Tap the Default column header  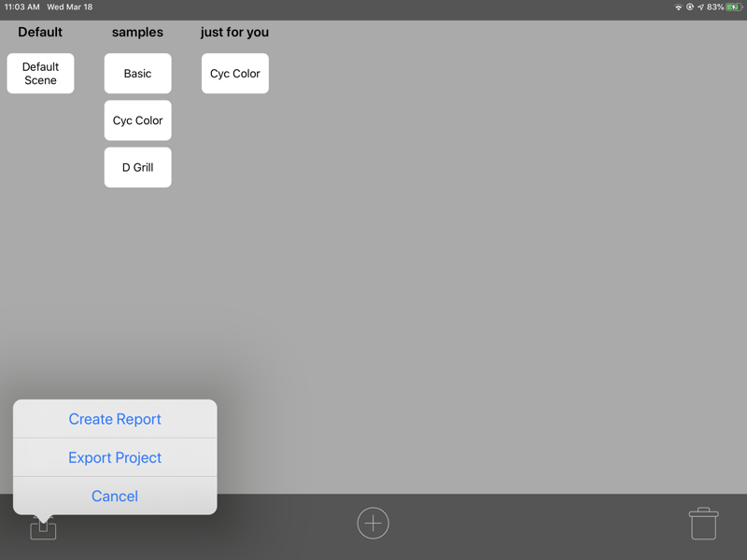tap(40, 32)
